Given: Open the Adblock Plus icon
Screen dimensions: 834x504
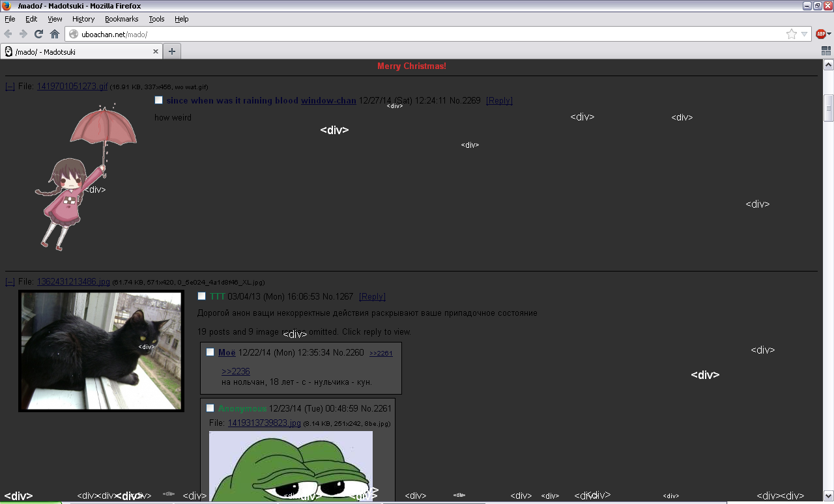Looking at the screenshot, I should click(820, 34).
